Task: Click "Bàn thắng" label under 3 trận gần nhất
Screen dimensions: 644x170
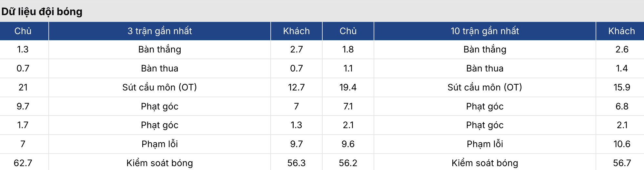Action: (160, 49)
